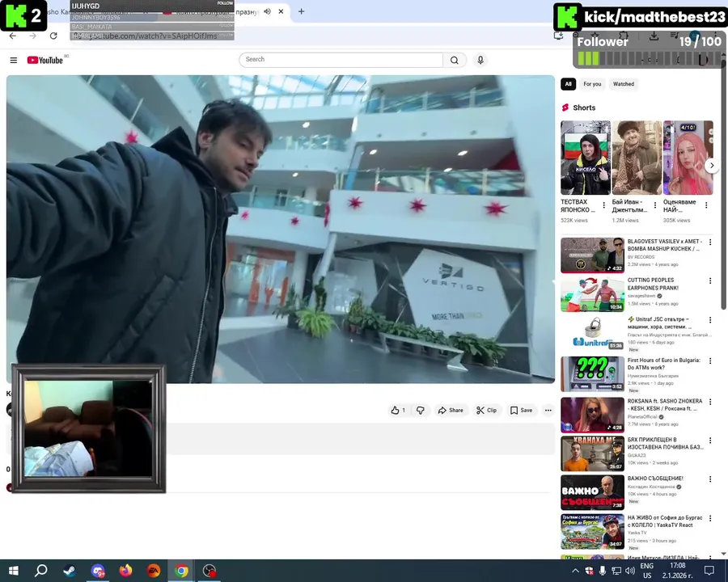Open the Windows Start menu
The width and height of the screenshot is (728, 582).
[13, 571]
